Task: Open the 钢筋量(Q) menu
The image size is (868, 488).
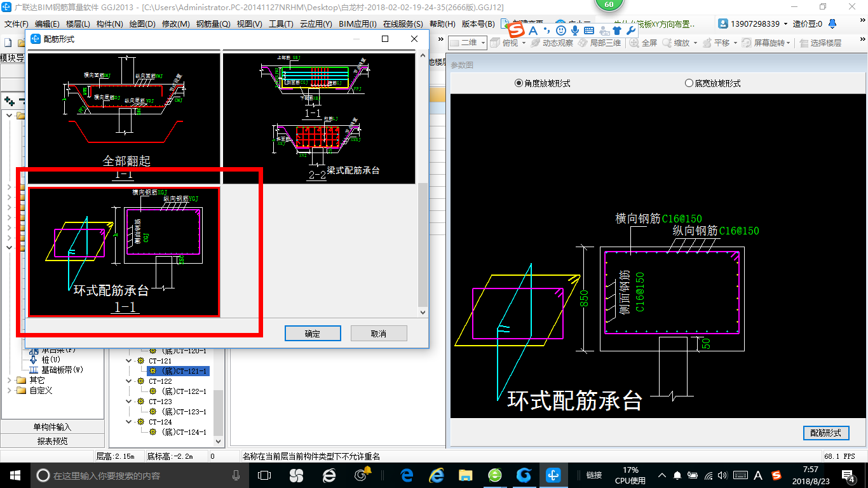Action: coord(213,24)
